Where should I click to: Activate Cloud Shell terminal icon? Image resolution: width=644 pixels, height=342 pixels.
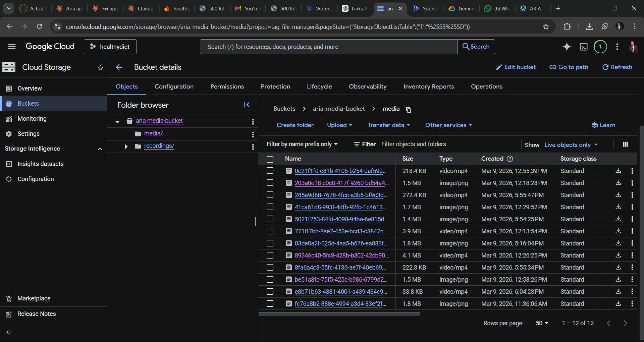(584, 47)
